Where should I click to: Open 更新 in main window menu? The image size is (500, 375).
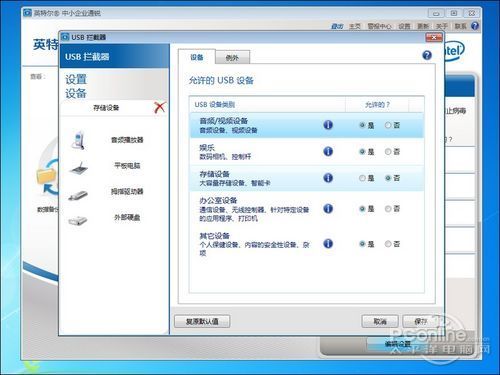click(x=423, y=26)
